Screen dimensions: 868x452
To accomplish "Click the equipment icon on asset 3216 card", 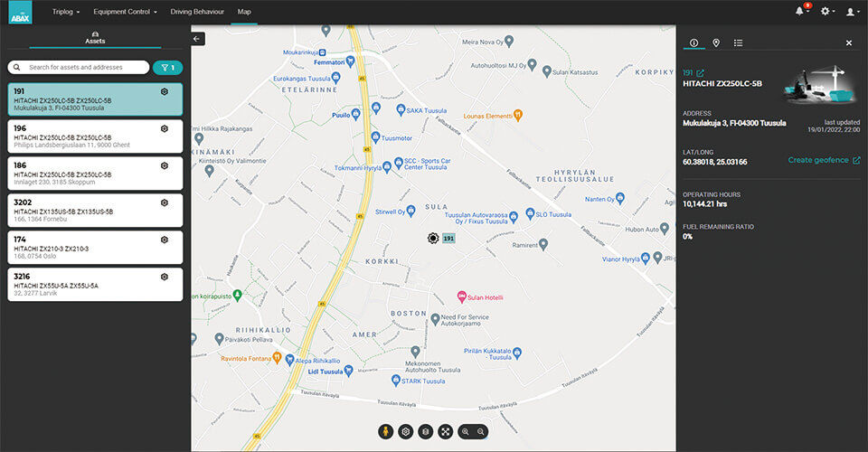I will tap(165, 277).
